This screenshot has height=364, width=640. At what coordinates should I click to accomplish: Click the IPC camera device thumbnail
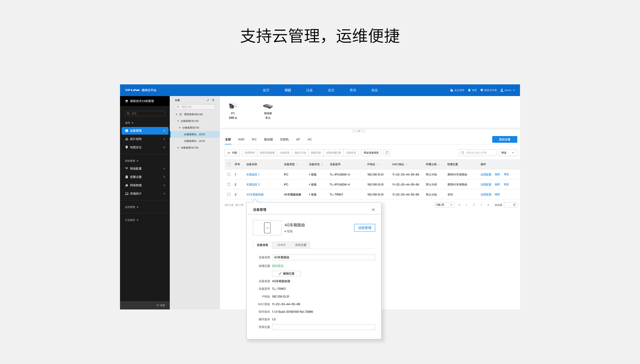click(233, 106)
